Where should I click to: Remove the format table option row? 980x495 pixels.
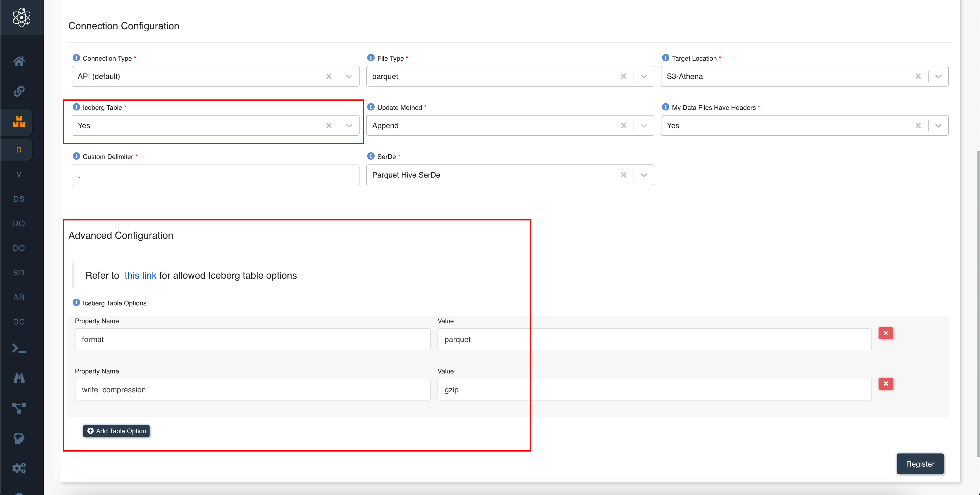coord(886,334)
